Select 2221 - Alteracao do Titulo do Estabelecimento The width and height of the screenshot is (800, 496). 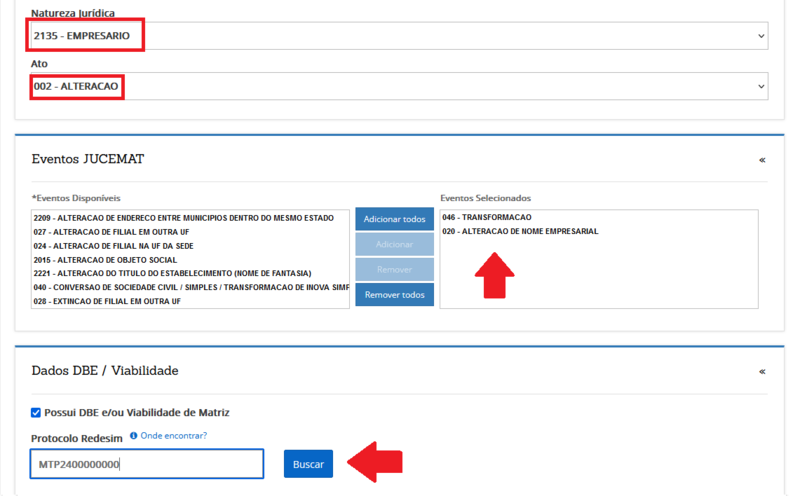point(172,273)
